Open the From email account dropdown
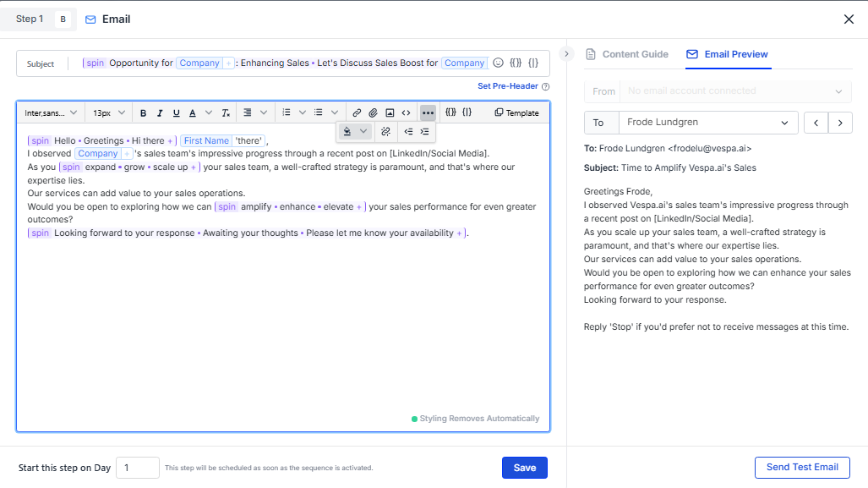 point(718,91)
